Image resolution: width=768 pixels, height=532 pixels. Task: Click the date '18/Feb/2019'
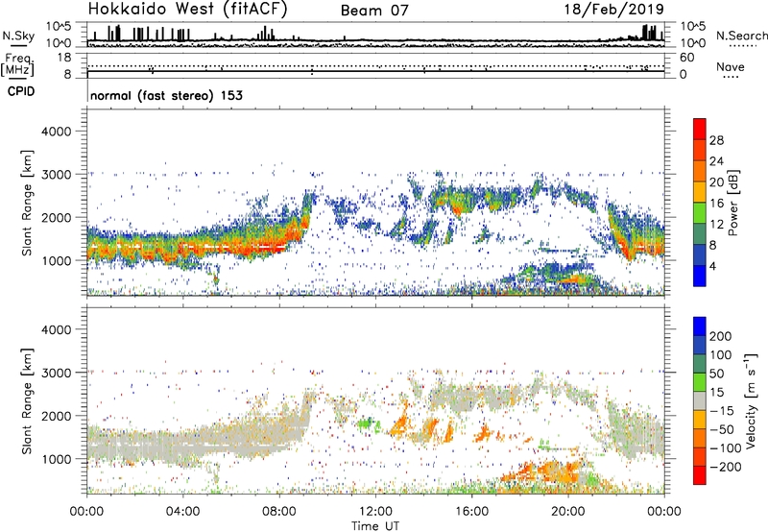(x=614, y=10)
